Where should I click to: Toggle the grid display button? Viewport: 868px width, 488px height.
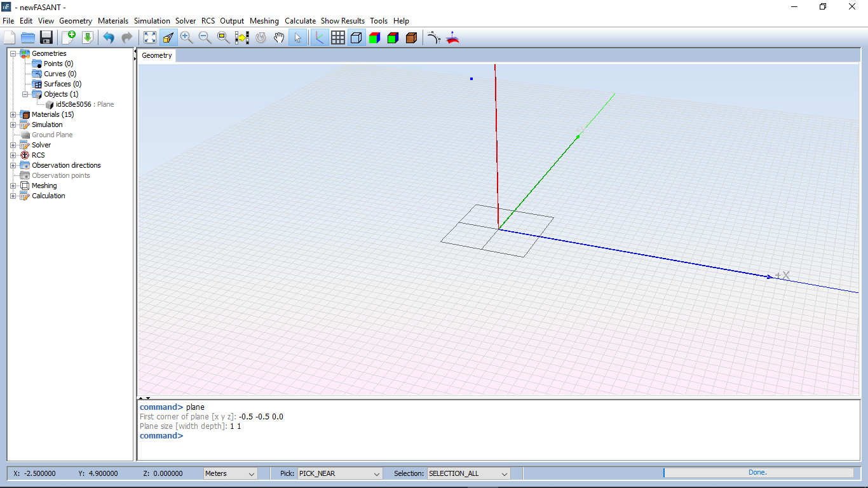[338, 37]
